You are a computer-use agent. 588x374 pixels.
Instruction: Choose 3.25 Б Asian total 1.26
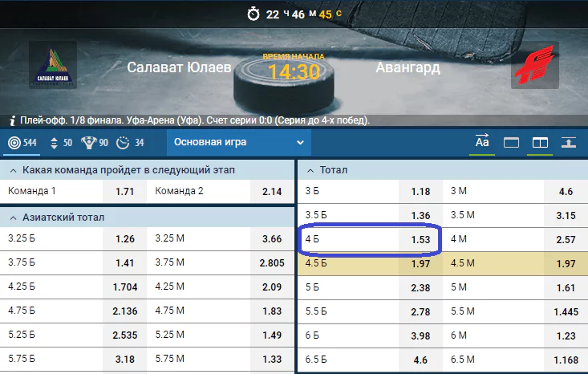tap(125, 238)
